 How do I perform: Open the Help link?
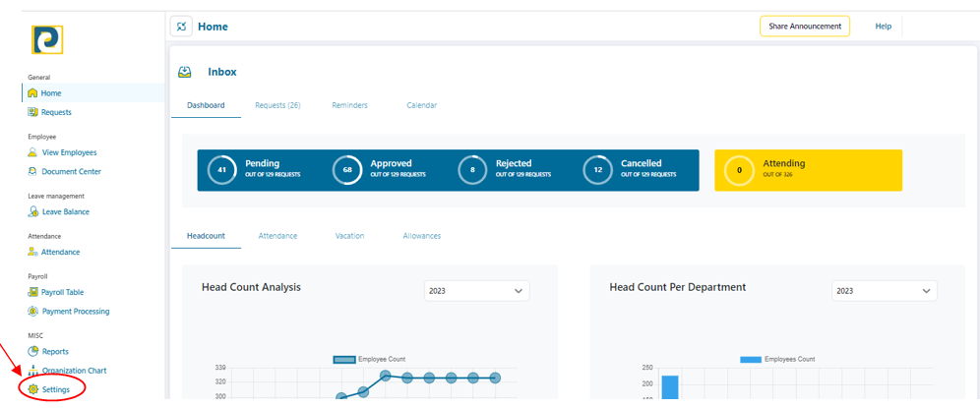click(x=883, y=27)
